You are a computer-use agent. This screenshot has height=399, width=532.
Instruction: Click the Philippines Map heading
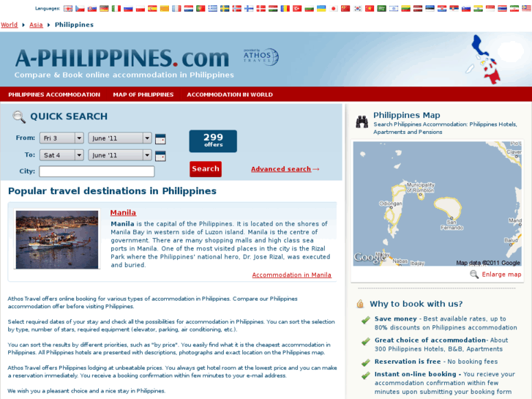coord(406,115)
